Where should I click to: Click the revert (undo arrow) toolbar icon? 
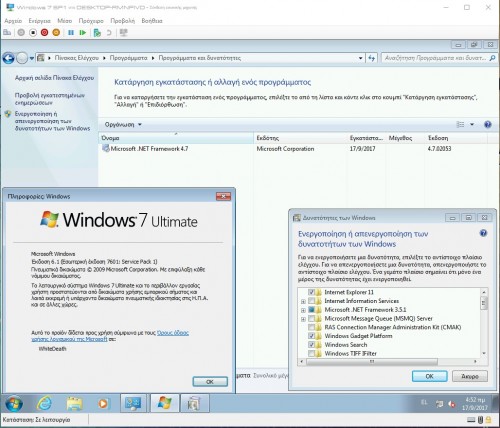click(x=109, y=33)
